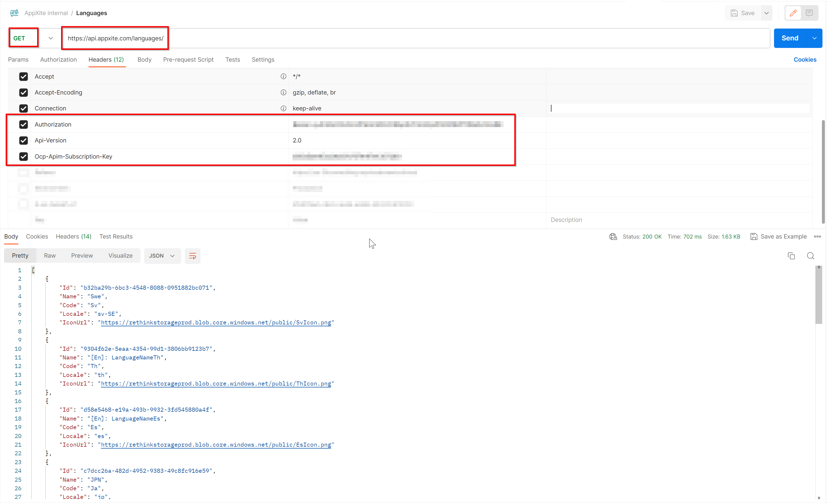Click the info icon beside Accept header
Image resolution: width=830 pixels, height=504 pixels.
pyautogui.click(x=283, y=76)
